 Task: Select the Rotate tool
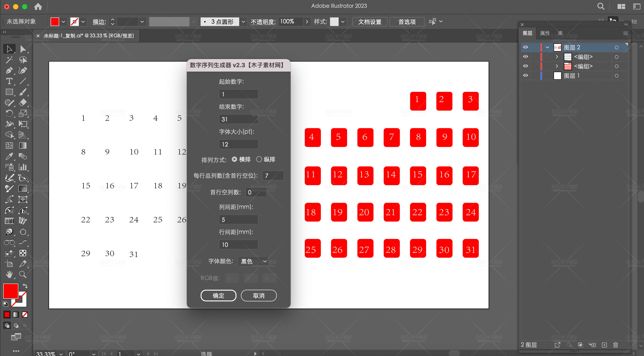click(x=9, y=113)
